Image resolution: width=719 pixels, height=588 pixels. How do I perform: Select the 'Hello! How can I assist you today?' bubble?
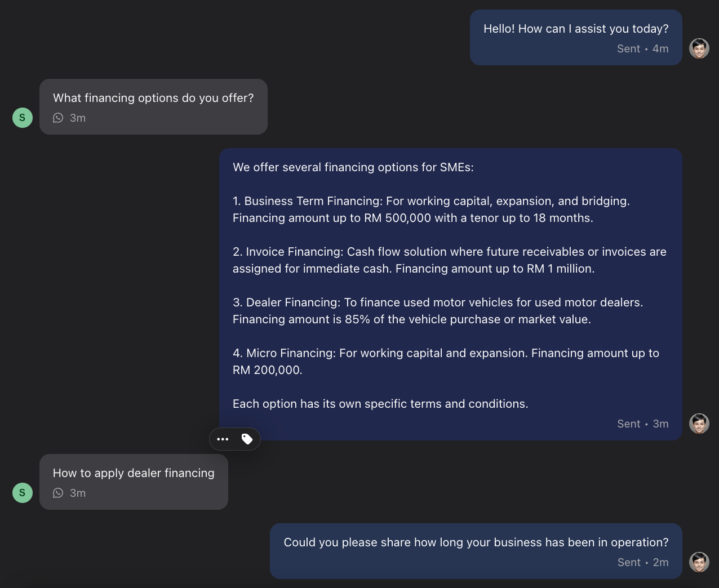575,28
